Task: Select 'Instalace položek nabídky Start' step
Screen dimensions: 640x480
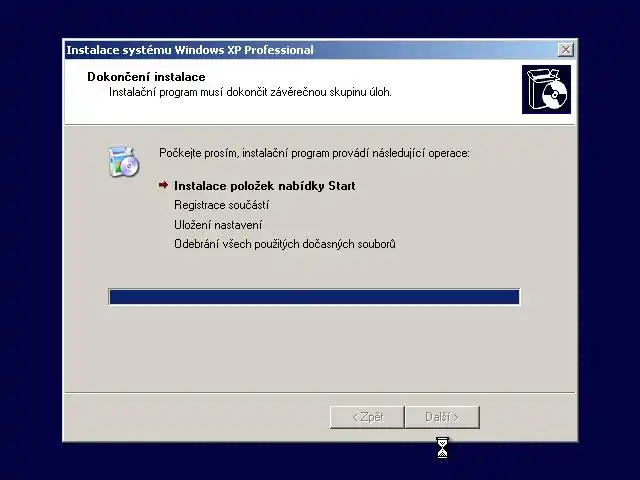Action: [x=264, y=186]
